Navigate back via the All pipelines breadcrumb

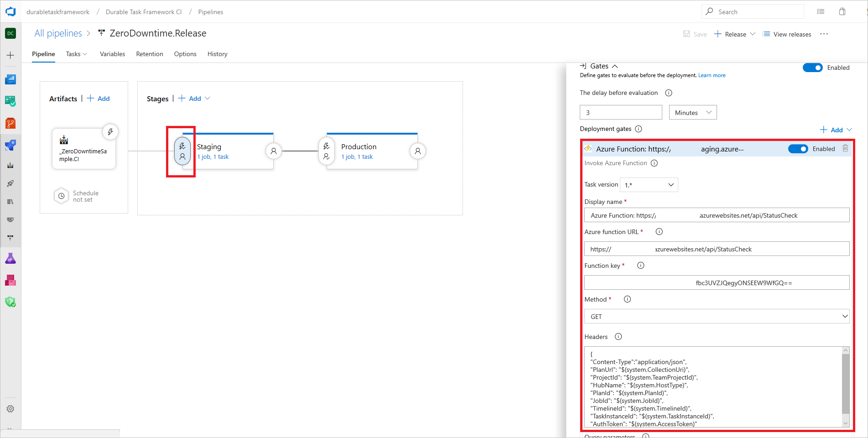(58, 33)
